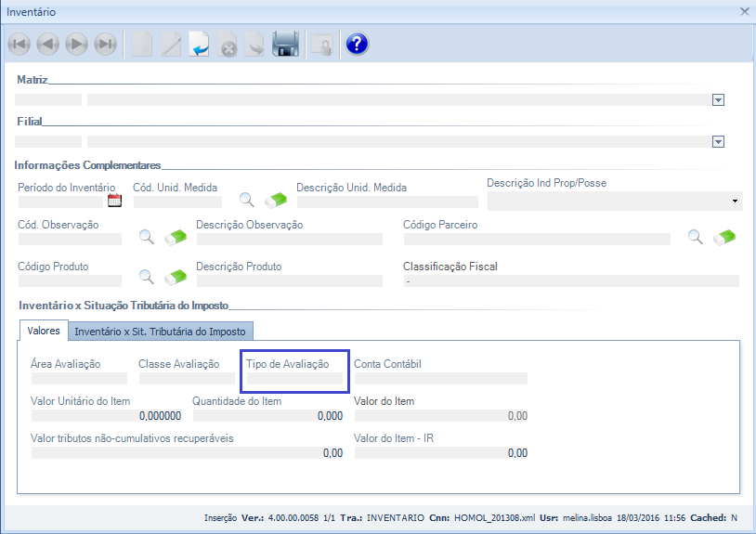The width and height of the screenshot is (756, 534).
Task: Click the Tipo de Avaliação field
Action: tap(292, 378)
